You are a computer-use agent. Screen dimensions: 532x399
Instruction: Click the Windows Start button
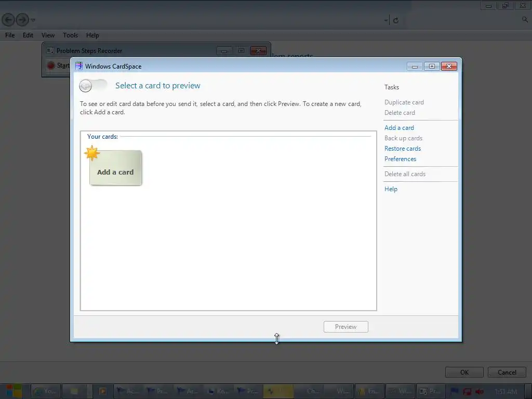click(14, 391)
